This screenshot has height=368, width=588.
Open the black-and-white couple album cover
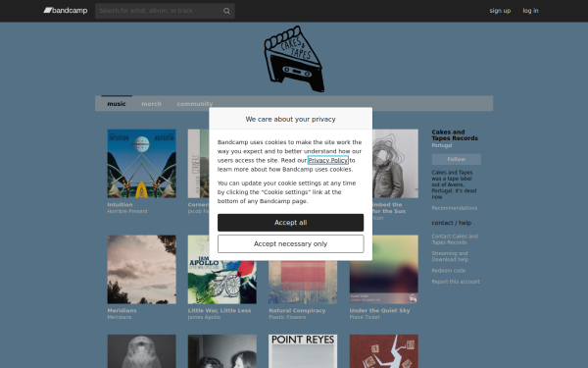click(222, 351)
